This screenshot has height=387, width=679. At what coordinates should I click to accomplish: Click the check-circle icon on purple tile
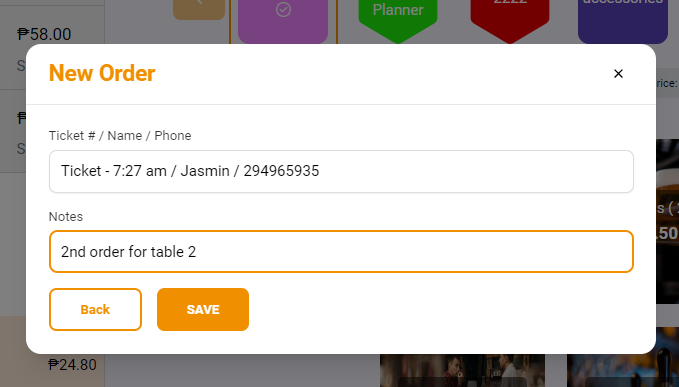point(283,10)
